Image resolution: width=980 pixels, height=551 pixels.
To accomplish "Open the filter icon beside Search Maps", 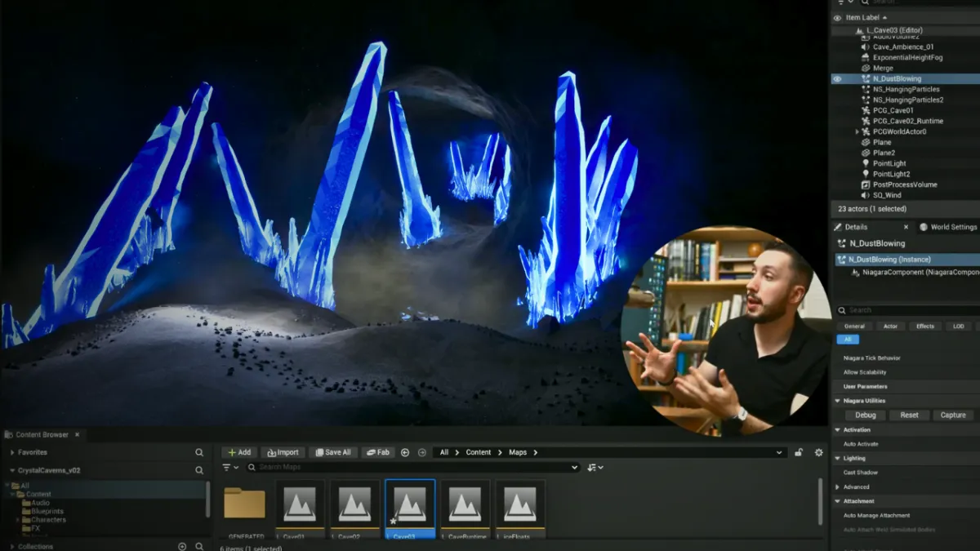I will (229, 468).
